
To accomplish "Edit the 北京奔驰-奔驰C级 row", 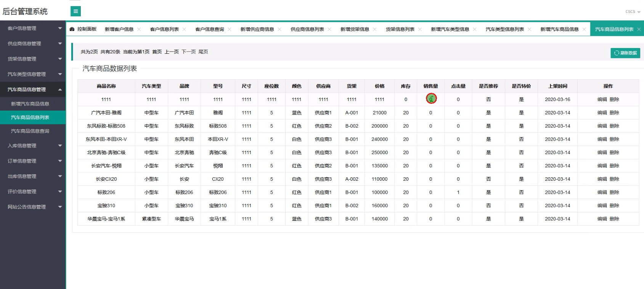I will point(602,153).
